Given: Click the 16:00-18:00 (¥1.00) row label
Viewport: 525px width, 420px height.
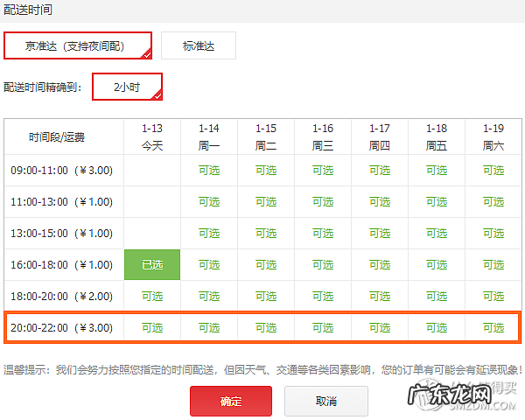Looking at the screenshot, I should 61,264.
